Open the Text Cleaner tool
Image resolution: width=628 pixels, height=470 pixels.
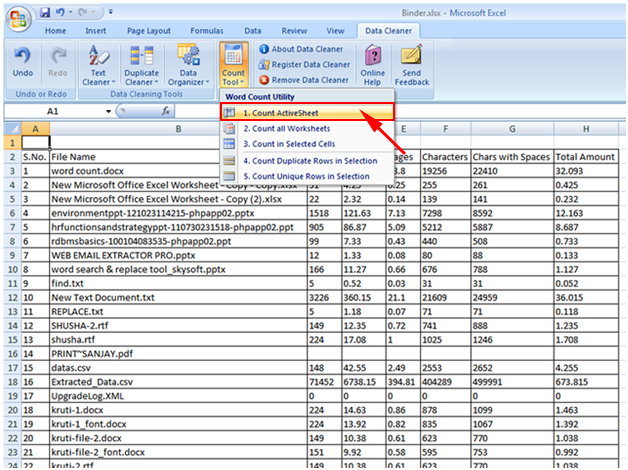pyautogui.click(x=98, y=65)
